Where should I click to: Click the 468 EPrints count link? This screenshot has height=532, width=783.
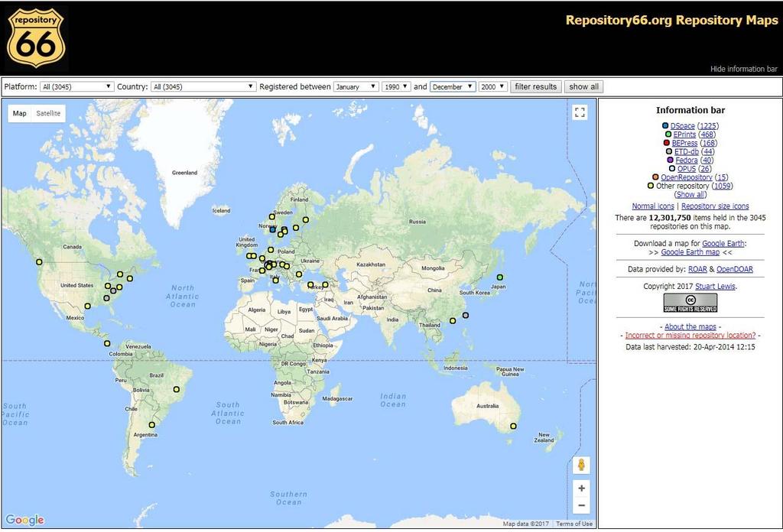(x=707, y=135)
